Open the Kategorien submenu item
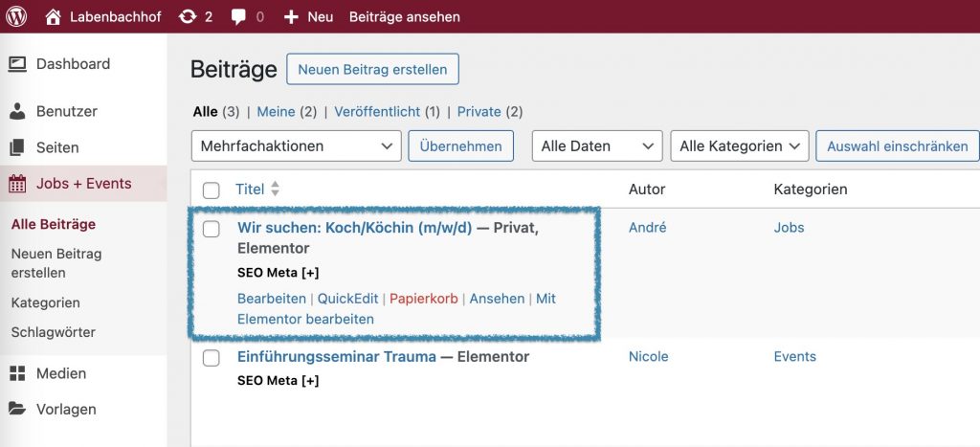The width and height of the screenshot is (980, 447). (45, 302)
